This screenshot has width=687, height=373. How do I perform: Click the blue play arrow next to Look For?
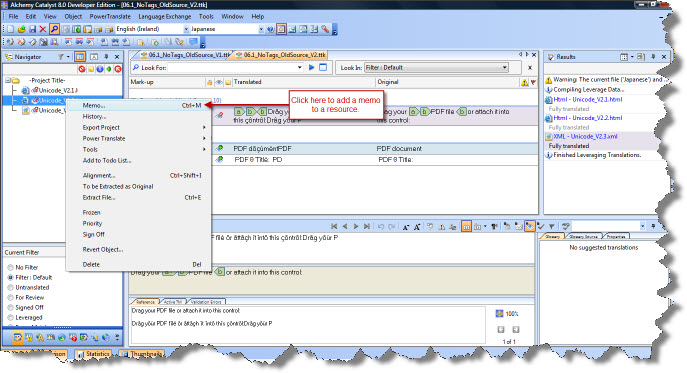point(312,67)
